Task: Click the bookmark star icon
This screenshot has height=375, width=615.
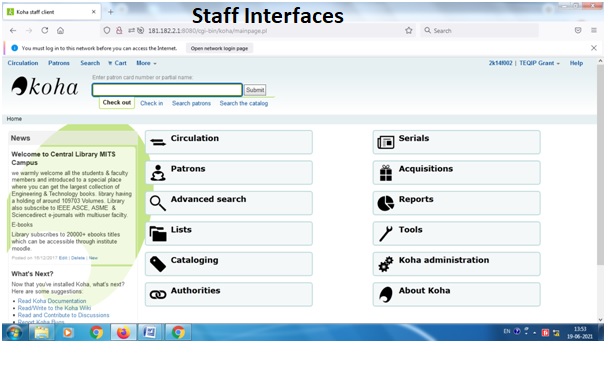Action: [x=409, y=31]
